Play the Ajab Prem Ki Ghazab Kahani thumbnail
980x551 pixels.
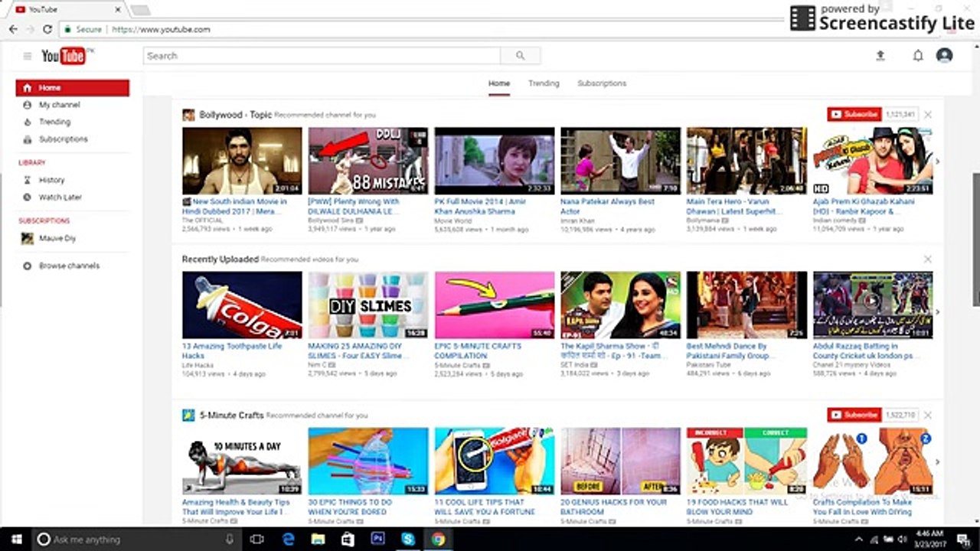(x=873, y=161)
